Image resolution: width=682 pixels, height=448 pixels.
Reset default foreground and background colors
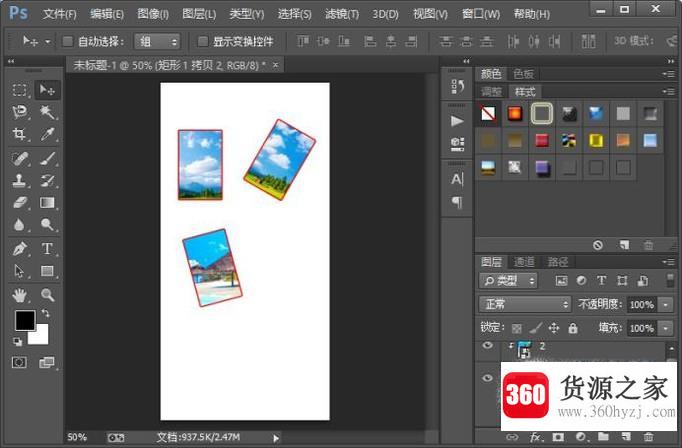pos(17,342)
